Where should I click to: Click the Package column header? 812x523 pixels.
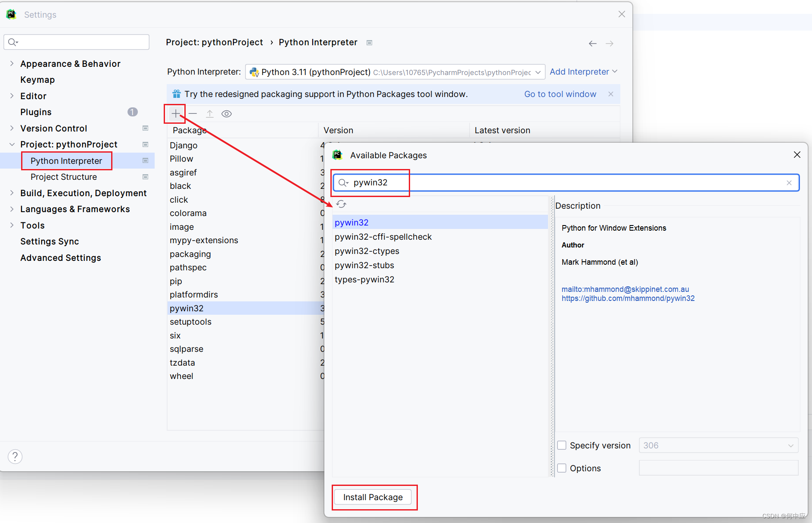click(x=243, y=130)
